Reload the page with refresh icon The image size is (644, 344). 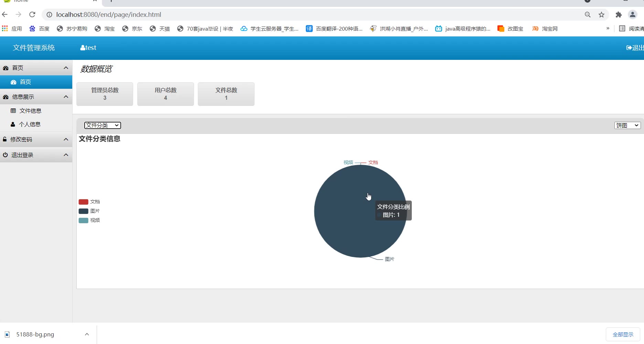(32, 14)
